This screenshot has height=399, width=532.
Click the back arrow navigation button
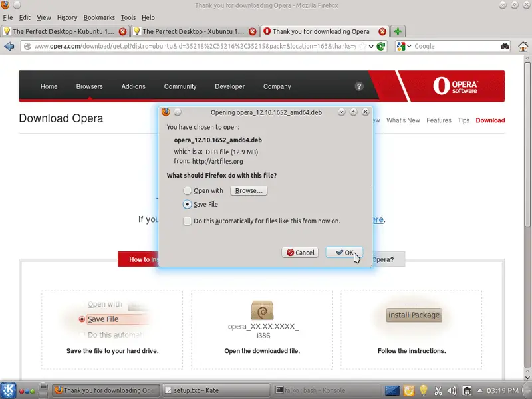tap(9, 46)
